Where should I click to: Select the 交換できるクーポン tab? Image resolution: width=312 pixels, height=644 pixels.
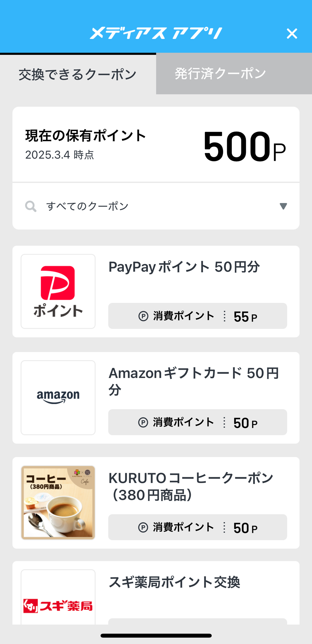pos(78,74)
